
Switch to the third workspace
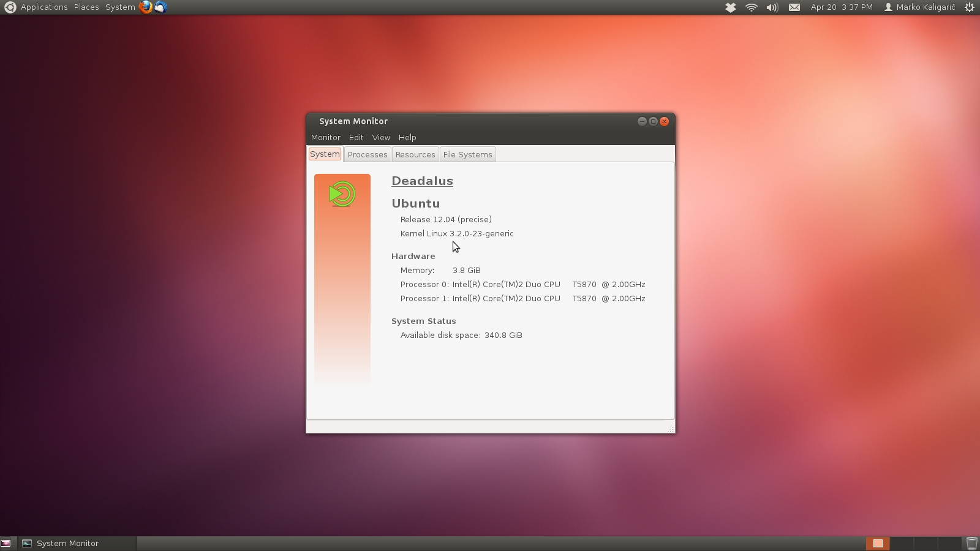pos(925,544)
